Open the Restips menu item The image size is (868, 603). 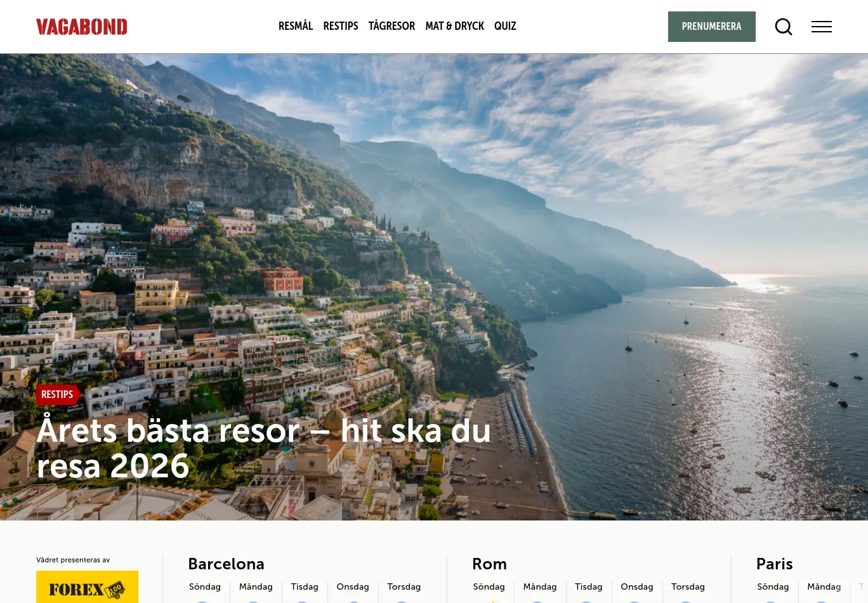341,26
